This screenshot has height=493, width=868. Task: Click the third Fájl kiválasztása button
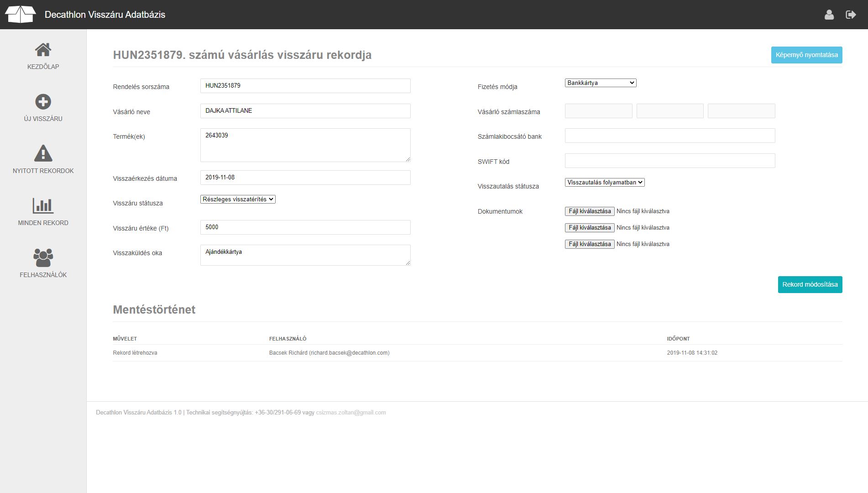(x=589, y=244)
